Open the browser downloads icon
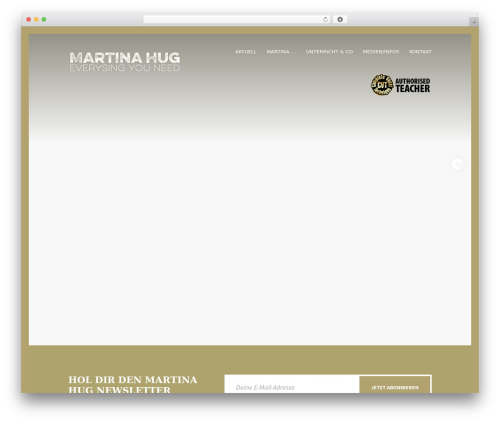 click(x=340, y=20)
